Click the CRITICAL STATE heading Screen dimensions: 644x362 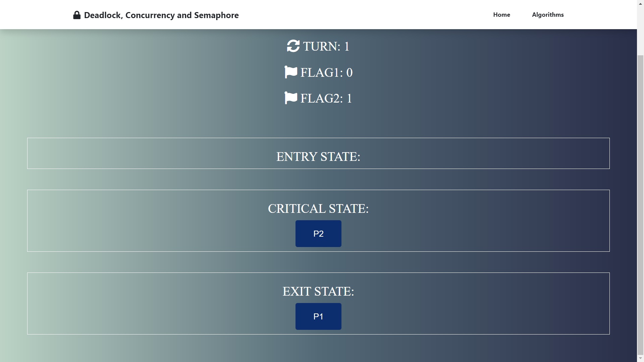tap(318, 208)
